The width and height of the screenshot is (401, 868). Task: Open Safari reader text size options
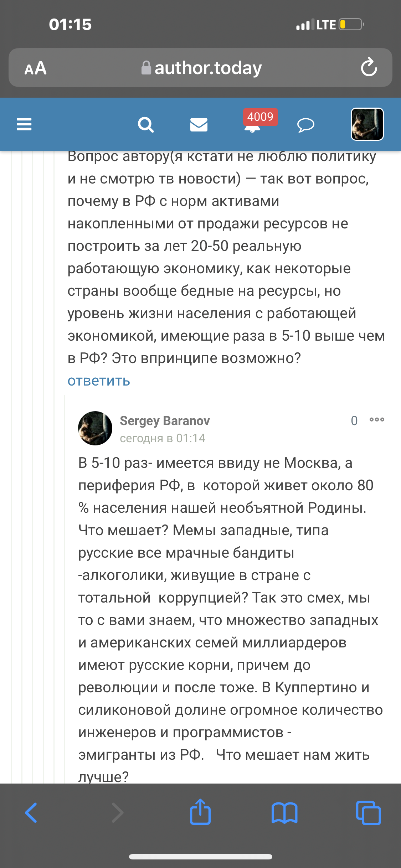click(x=36, y=68)
